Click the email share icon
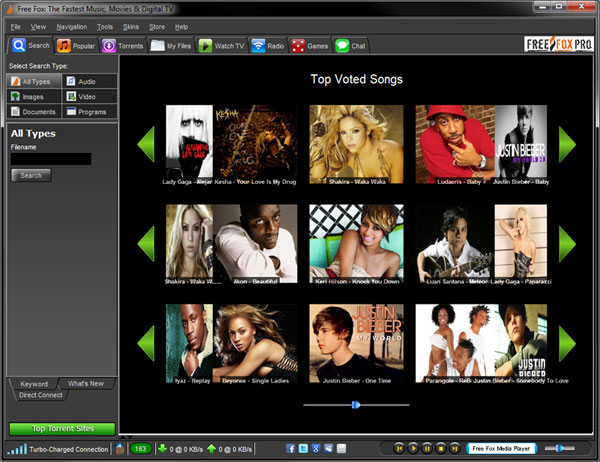The height and width of the screenshot is (462, 600). pos(341,449)
